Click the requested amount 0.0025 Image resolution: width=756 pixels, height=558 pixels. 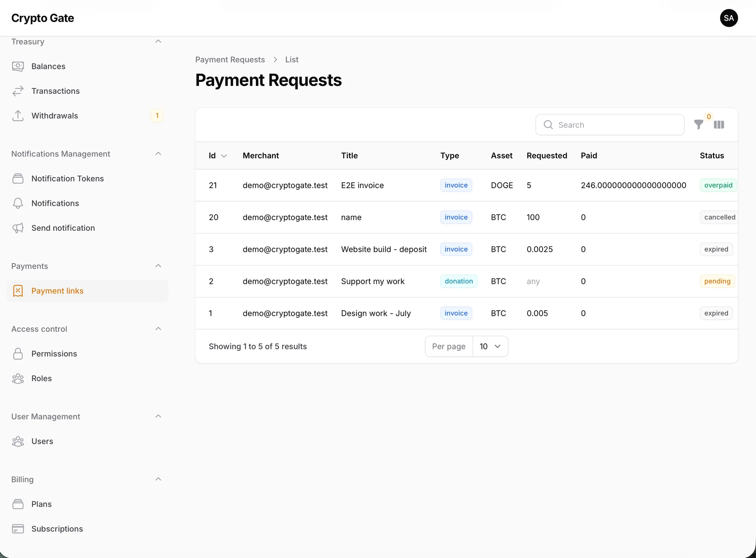539,249
